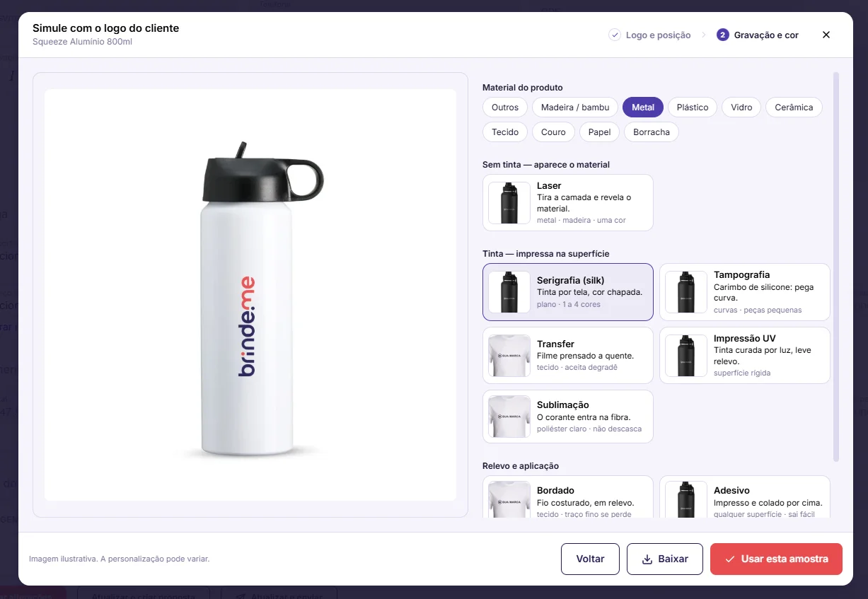Screen dimensions: 868x599
Task: Select Plástico material chip
Action: pyautogui.click(x=693, y=107)
